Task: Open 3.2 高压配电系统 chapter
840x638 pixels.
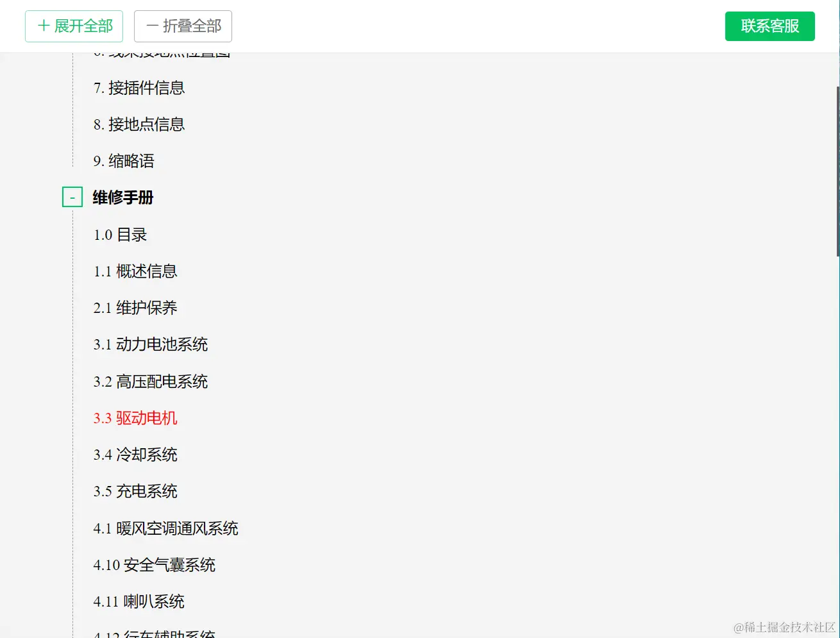Action: (x=151, y=382)
